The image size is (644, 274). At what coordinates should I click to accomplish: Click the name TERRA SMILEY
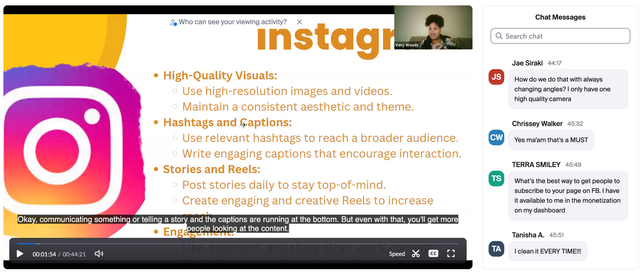click(536, 165)
